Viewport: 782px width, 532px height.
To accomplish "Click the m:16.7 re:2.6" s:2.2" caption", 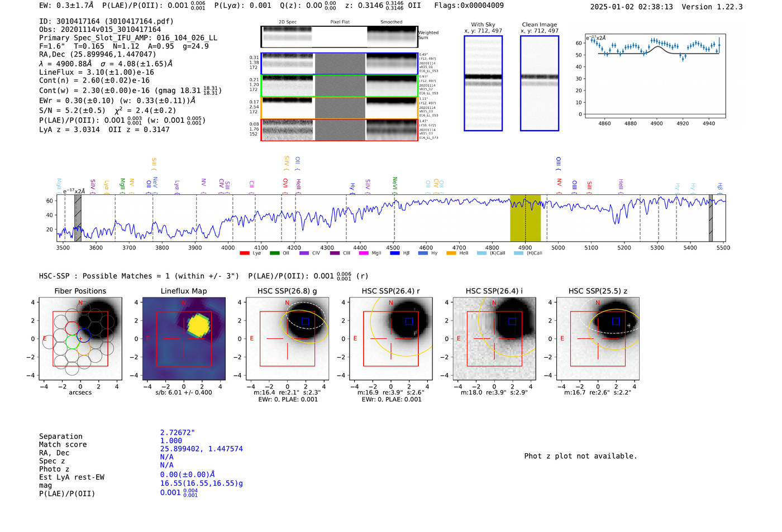I will point(598,392).
